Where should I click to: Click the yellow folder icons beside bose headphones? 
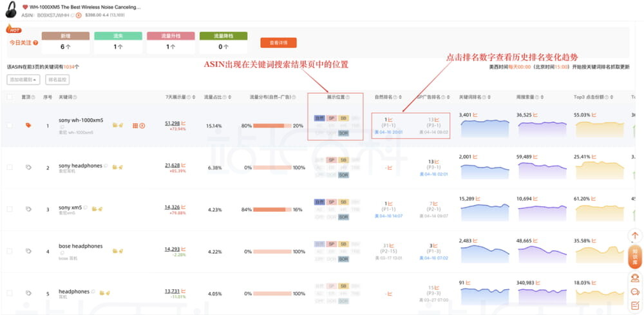117,251
